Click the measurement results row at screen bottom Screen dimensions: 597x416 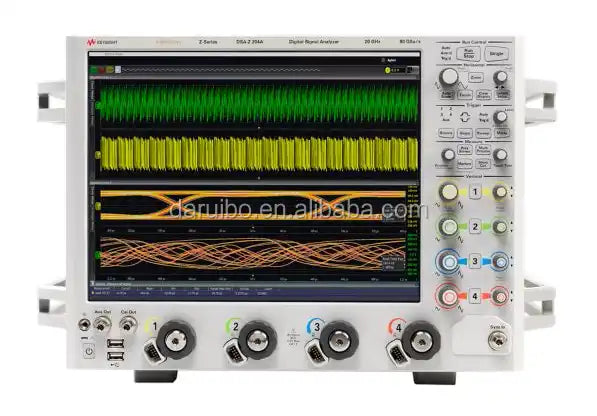tap(254, 293)
